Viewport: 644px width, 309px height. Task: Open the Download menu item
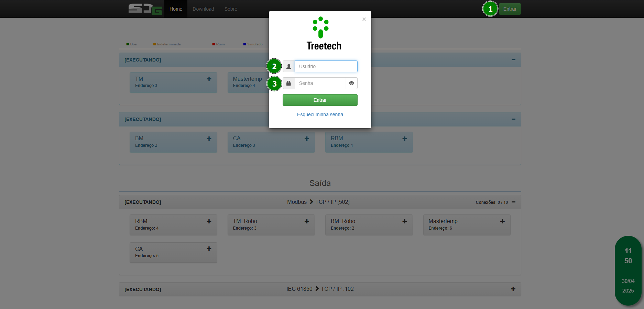click(203, 9)
